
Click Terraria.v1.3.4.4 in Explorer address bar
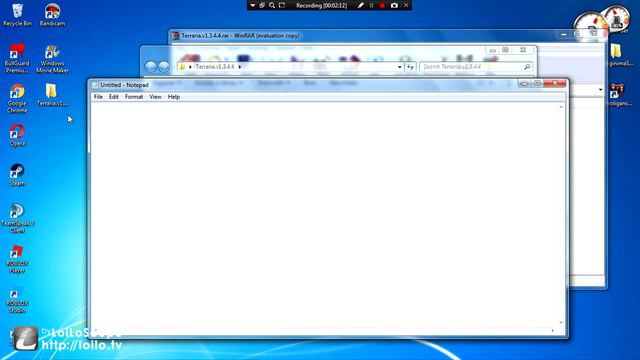[215, 67]
